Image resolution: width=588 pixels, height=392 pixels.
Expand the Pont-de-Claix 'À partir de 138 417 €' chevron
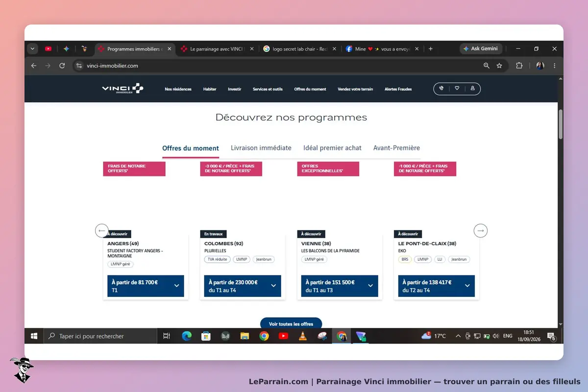[x=467, y=286]
